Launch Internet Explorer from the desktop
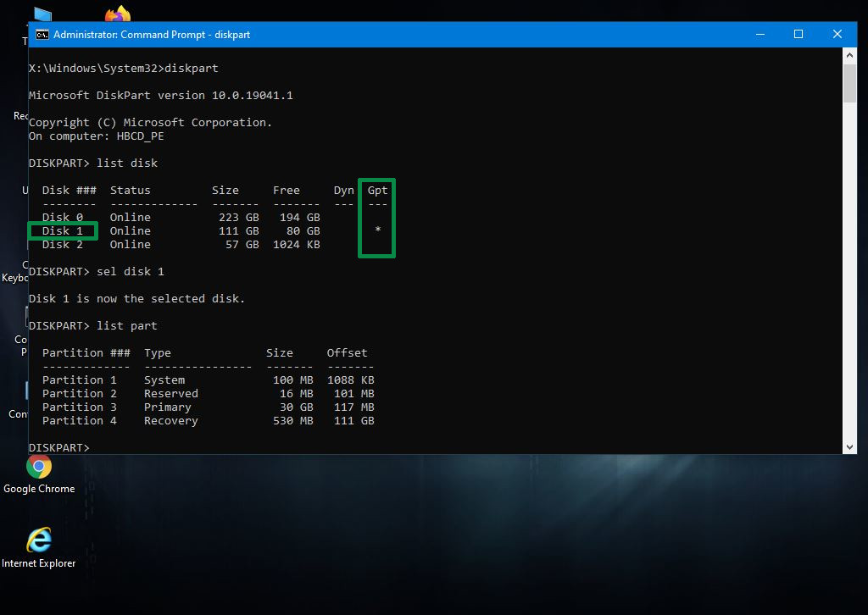This screenshot has height=615, width=868. coord(38,540)
